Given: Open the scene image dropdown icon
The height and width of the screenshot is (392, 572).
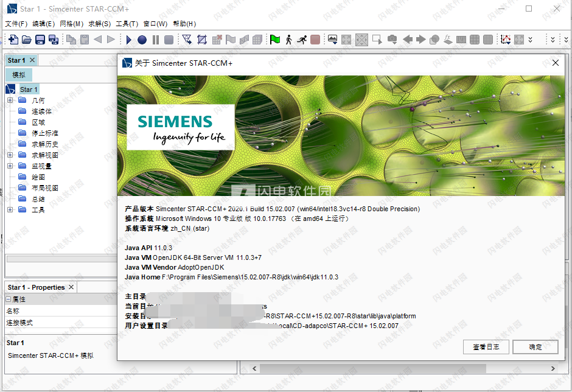Looking at the screenshot, I should point(333,40).
